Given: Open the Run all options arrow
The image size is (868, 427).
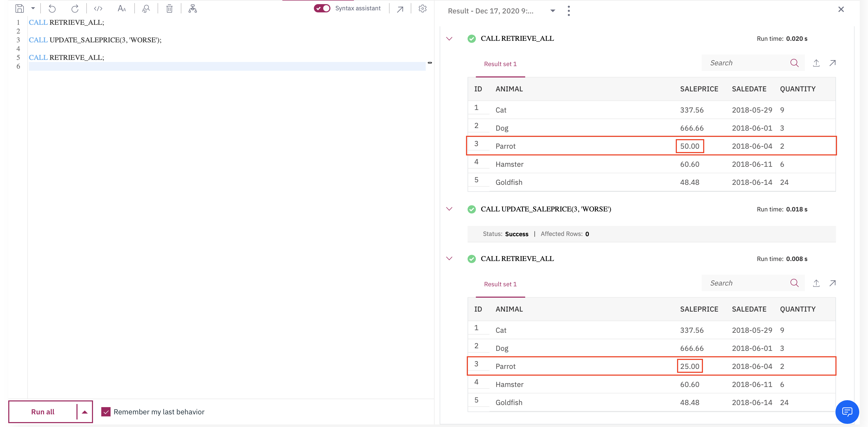Looking at the screenshot, I should [84, 412].
